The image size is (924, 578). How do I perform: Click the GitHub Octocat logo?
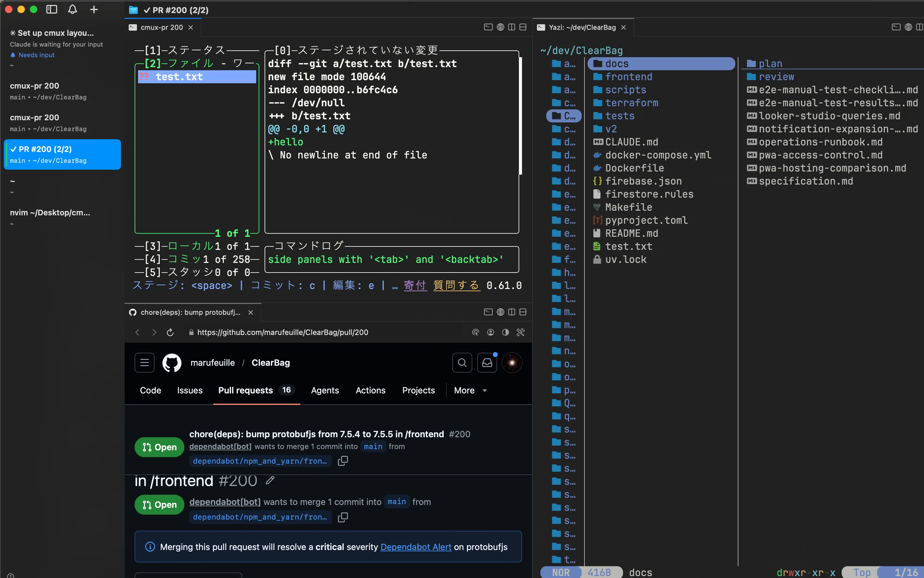[x=172, y=362]
